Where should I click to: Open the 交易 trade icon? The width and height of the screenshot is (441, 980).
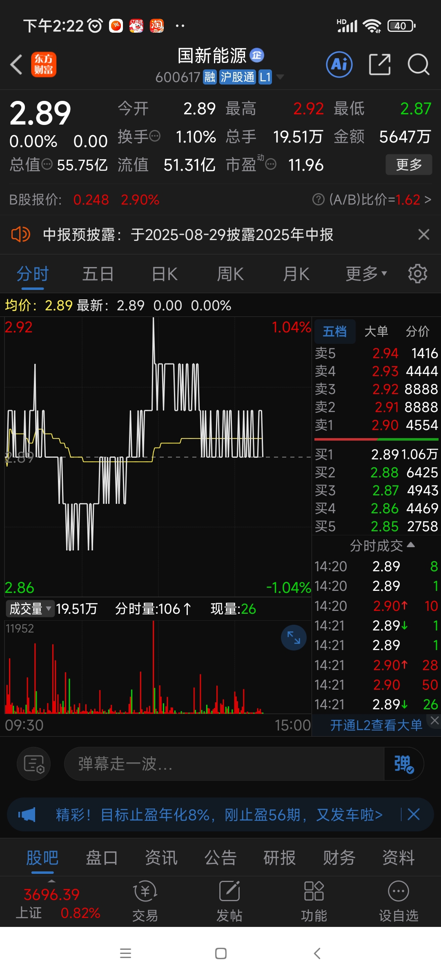click(145, 902)
